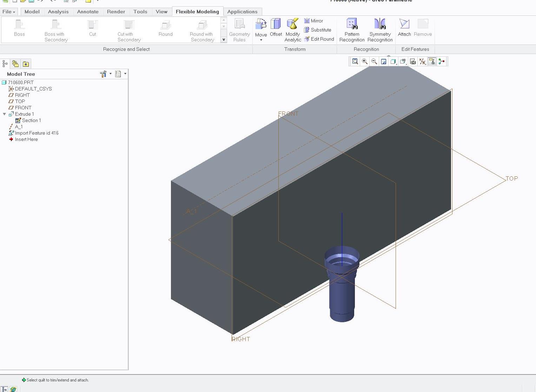The width and height of the screenshot is (536, 392).
Task: Click the Substitute tool
Action: click(x=318, y=30)
